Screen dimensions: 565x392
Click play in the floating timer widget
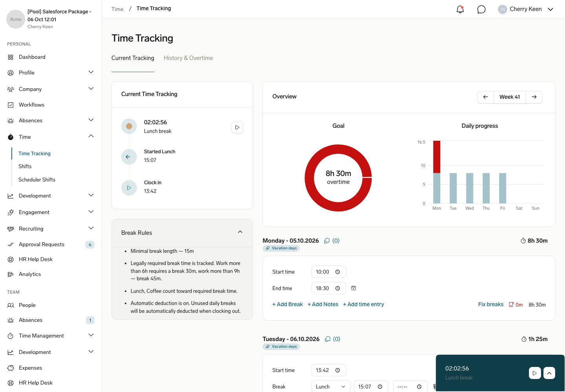point(535,373)
